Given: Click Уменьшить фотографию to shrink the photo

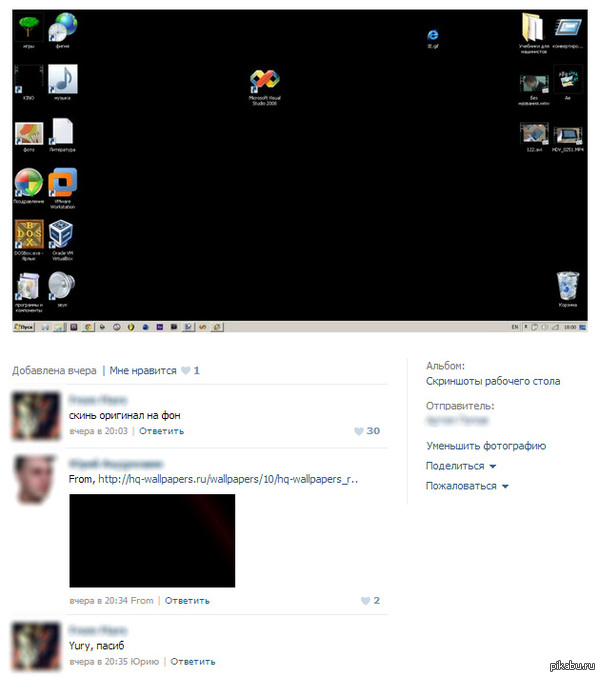Looking at the screenshot, I should point(486,446).
